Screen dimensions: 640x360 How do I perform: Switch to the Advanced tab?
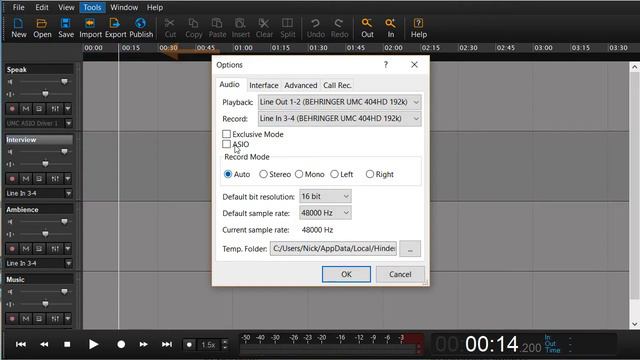(x=301, y=85)
